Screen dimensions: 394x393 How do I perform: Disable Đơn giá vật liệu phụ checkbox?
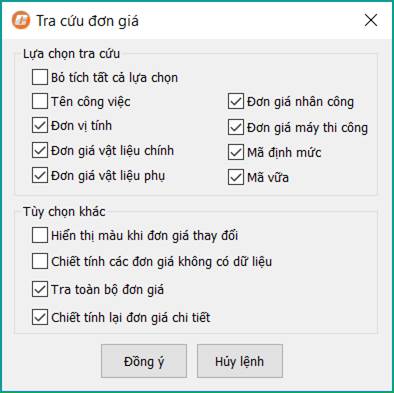pyautogui.click(x=40, y=175)
